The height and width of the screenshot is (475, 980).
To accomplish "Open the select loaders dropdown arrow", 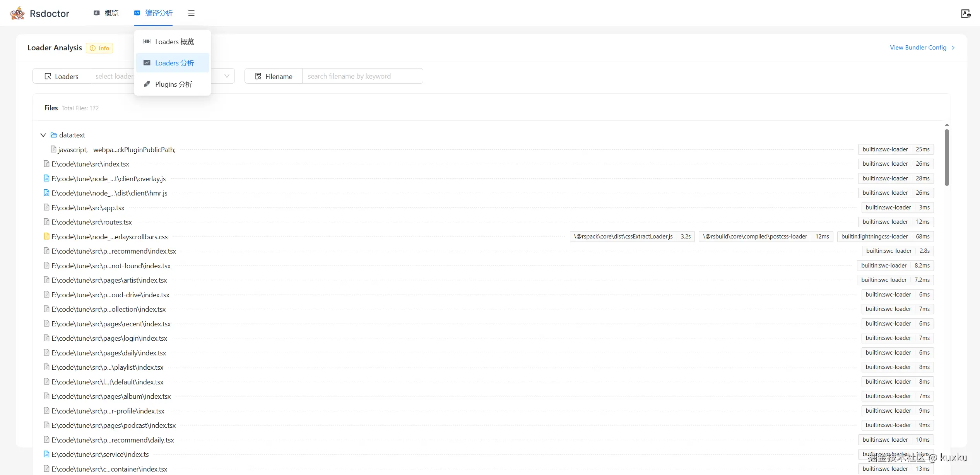I will tap(227, 76).
